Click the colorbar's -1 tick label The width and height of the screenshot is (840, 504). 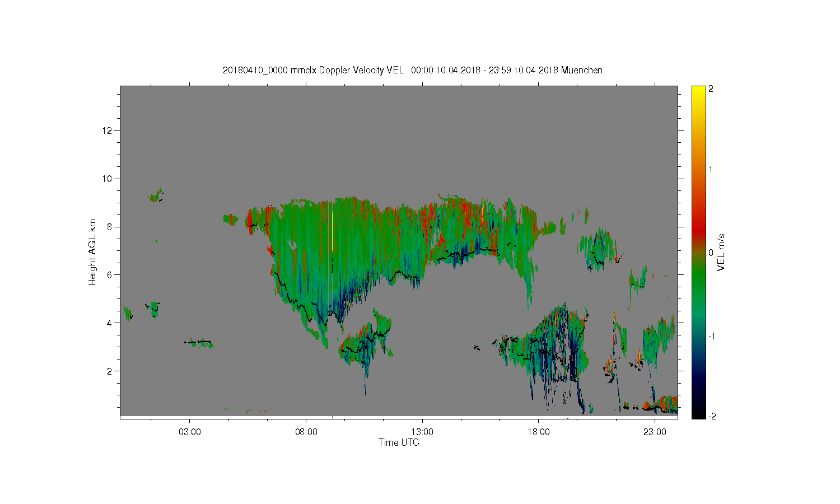coord(711,336)
